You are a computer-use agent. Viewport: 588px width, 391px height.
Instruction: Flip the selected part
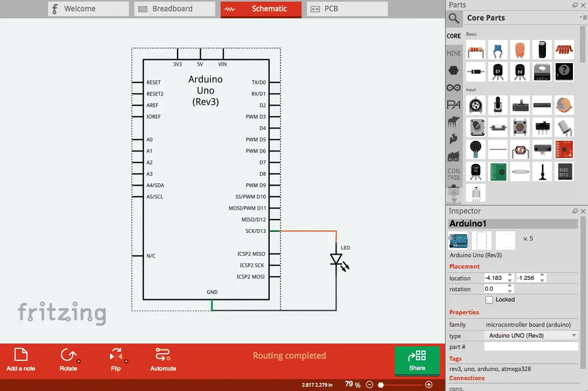[115, 360]
